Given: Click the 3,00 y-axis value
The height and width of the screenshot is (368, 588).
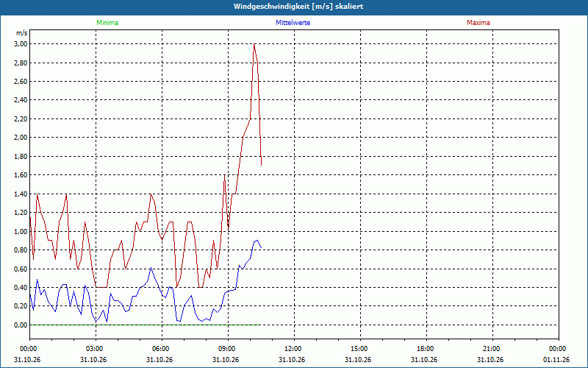Looking at the screenshot, I should pyautogui.click(x=21, y=44).
